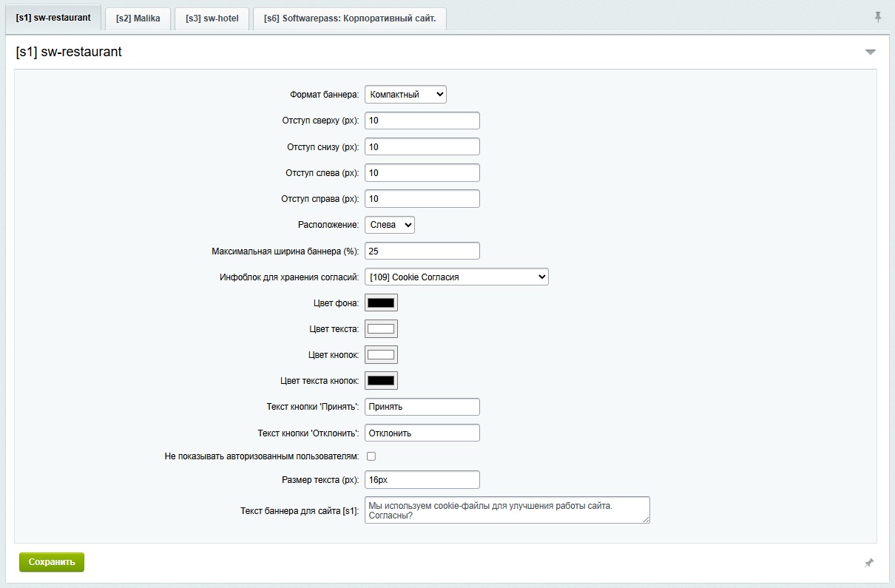Click the 'Отступ сверху (px)' input field
The width and height of the screenshot is (895, 588).
point(422,121)
